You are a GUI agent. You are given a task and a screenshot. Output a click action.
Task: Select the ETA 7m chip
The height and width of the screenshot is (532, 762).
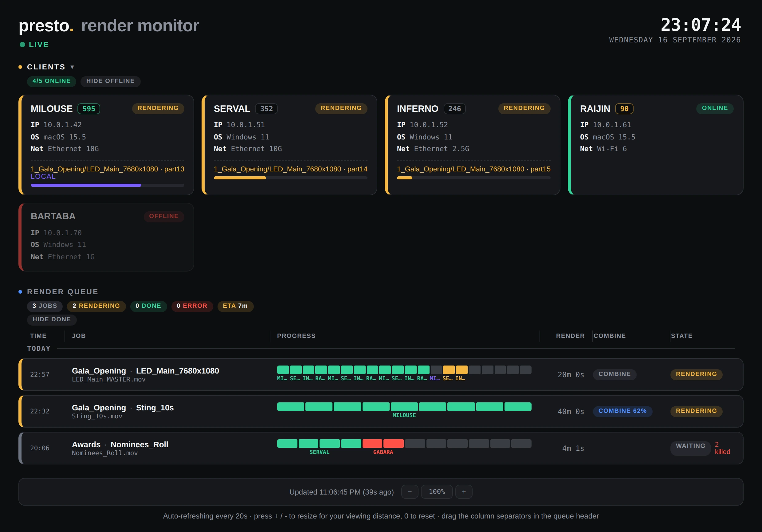pyautogui.click(x=235, y=306)
